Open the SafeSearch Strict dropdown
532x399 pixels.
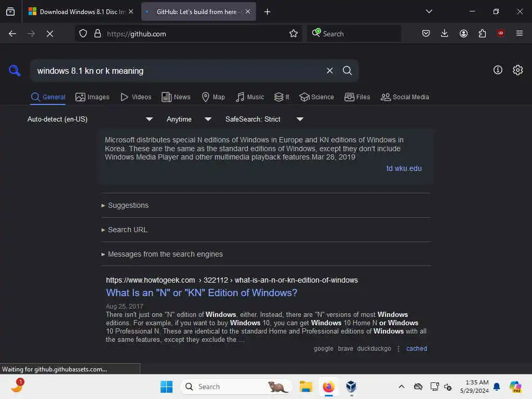(264, 119)
